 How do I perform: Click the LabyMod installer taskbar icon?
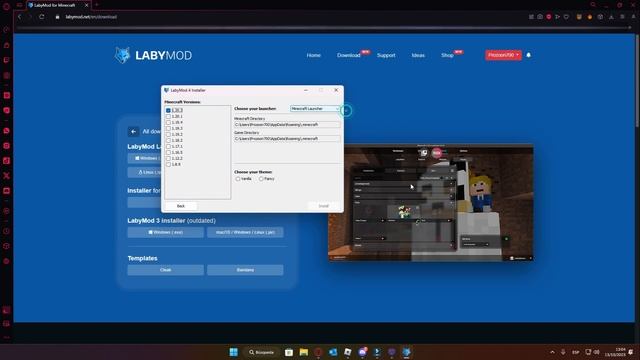(x=407, y=352)
